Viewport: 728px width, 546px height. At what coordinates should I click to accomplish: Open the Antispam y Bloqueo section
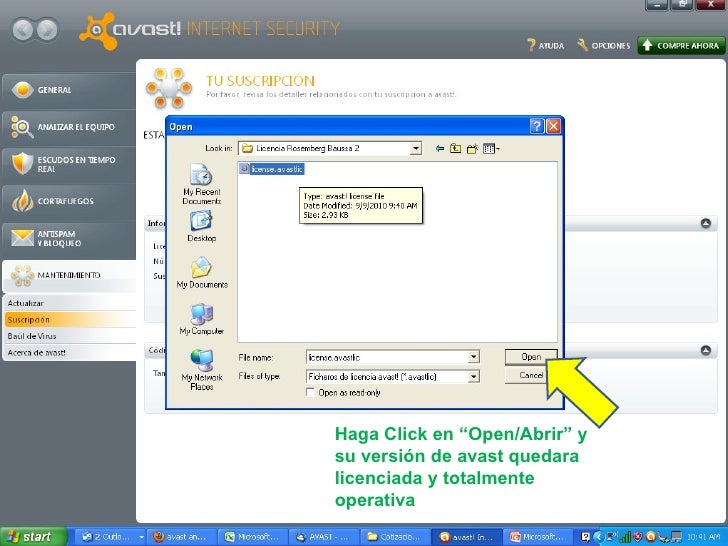pos(69,238)
